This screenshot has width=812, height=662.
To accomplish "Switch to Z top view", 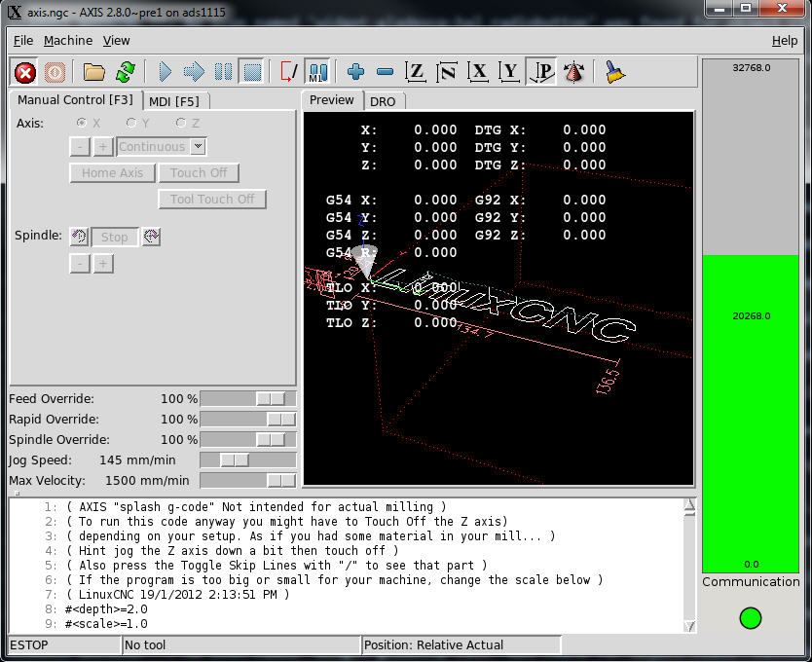I will point(416,72).
